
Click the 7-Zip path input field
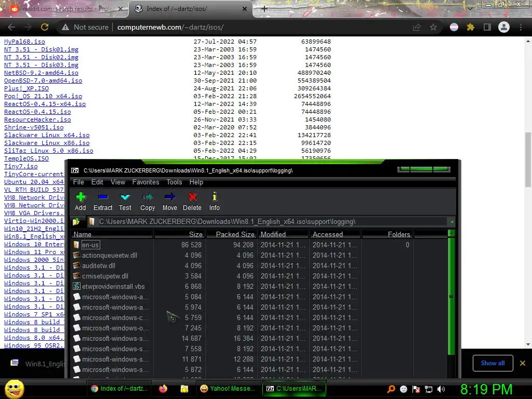[x=268, y=222]
